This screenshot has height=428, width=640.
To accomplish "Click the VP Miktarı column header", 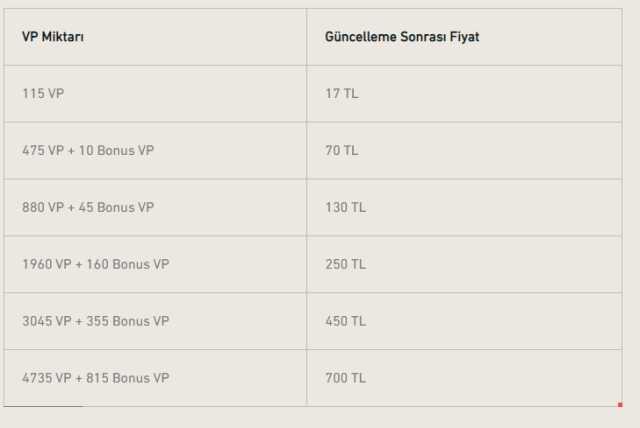I will click(x=54, y=37).
